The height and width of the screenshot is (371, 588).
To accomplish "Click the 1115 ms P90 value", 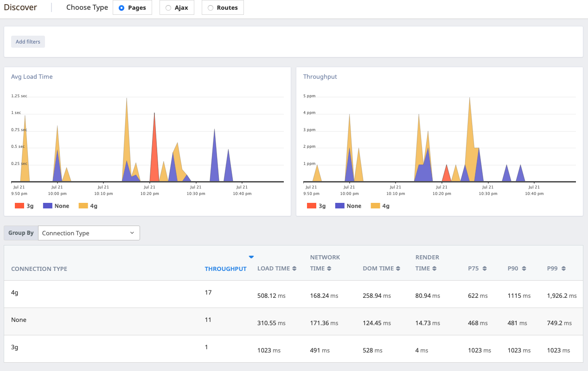I will coord(519,296).
